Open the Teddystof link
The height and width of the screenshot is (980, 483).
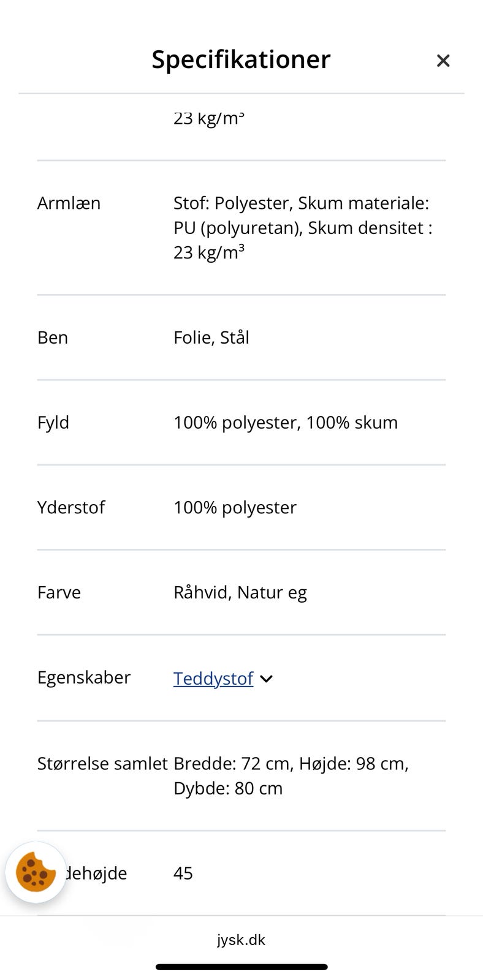coord(213,678)
